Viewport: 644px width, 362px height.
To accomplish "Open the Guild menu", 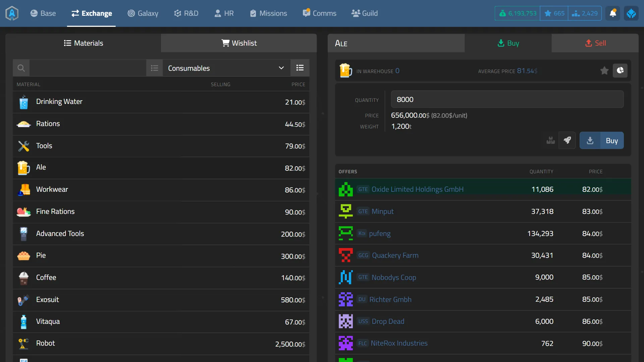I will [x=364, y=13].
